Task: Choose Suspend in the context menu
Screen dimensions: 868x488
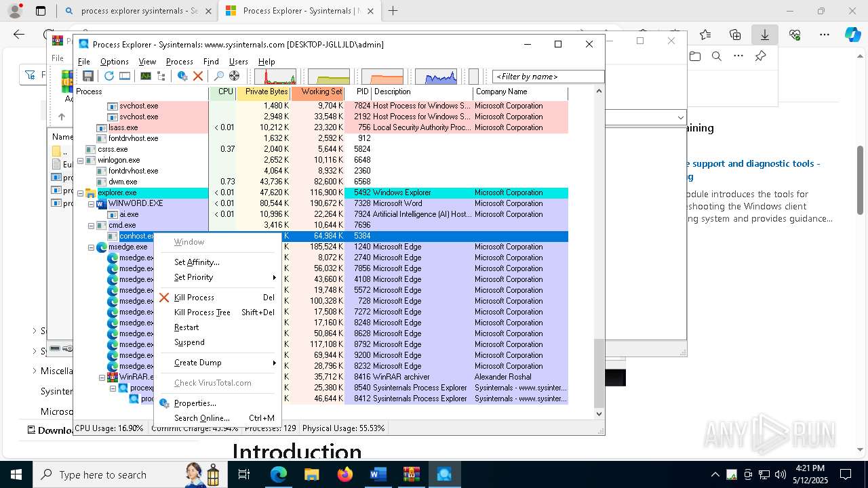Action: [x=217, y=342]
